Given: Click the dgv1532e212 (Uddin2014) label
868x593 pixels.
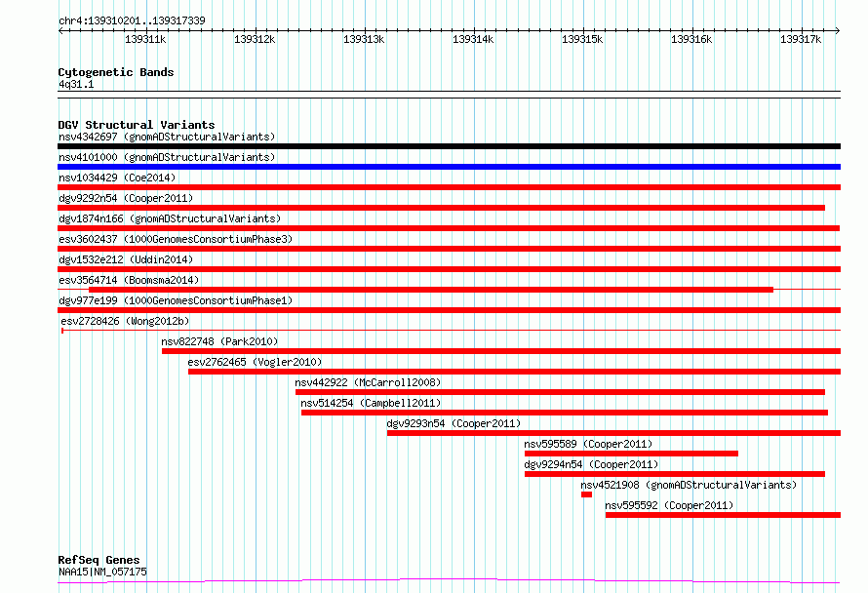Looking at the screenshot, I should 126,259.
